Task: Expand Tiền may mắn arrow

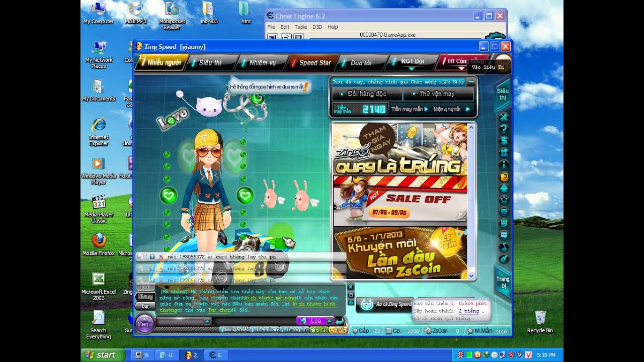Action: tap(426, 109)
